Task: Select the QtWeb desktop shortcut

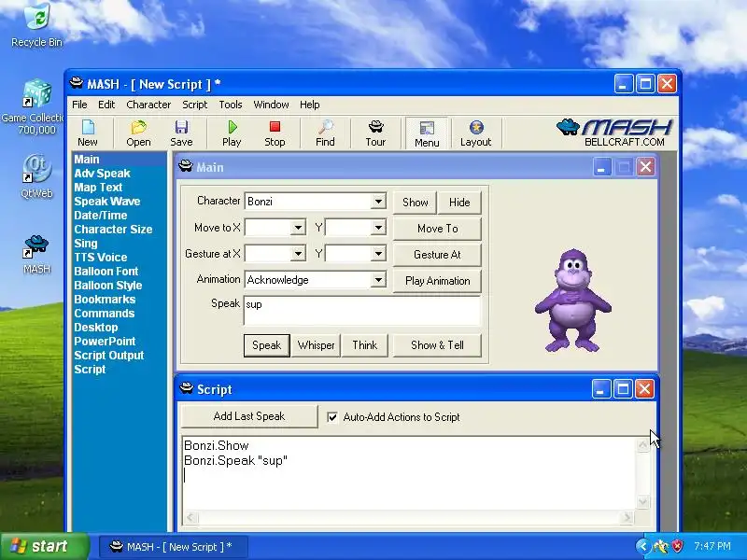Action: pos(36,176)
